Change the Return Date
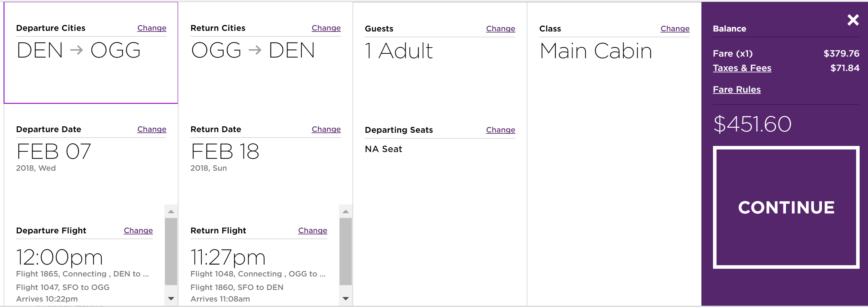Screen dimensions: 868x307 (326, 129)
